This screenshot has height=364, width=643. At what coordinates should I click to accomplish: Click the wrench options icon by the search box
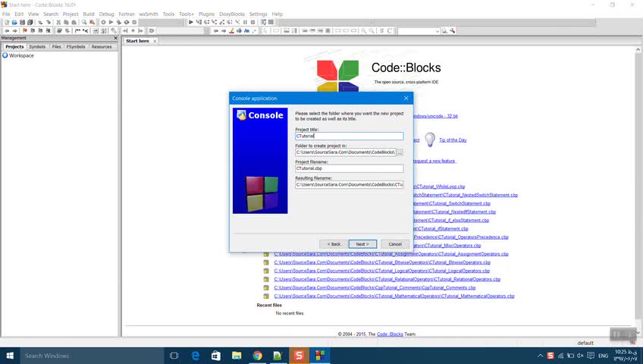(x=453, y=31)
